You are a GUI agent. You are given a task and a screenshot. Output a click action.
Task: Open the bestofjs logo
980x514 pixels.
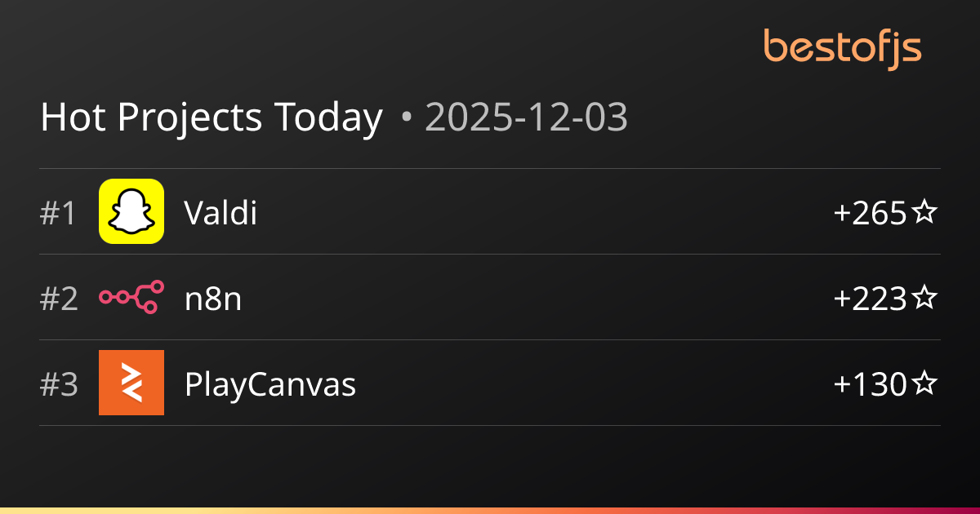coord(843,47)
